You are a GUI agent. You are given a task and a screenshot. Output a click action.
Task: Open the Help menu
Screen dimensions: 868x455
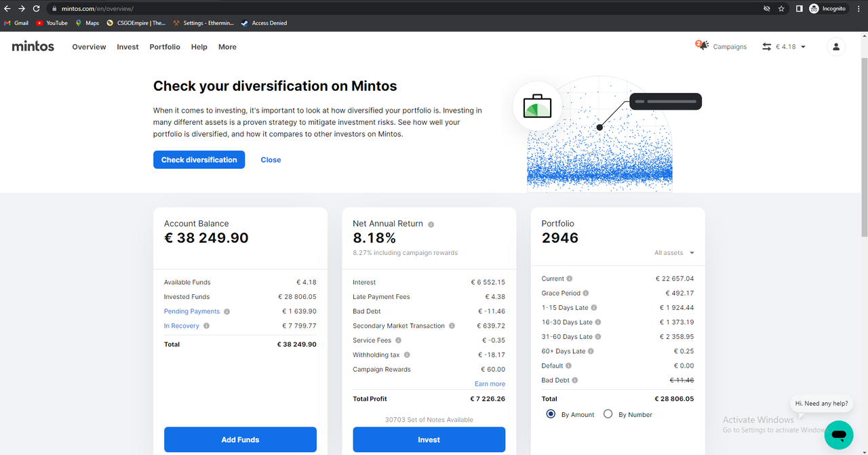(199, 47)
